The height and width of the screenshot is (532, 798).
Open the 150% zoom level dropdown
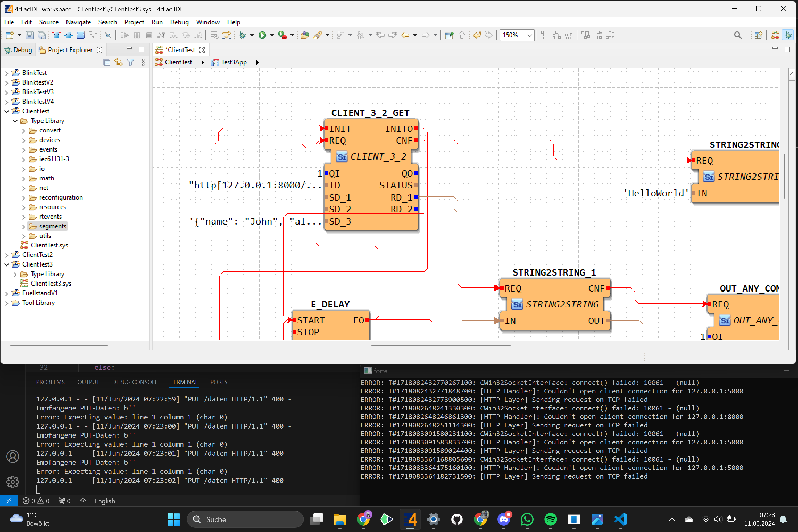[529, 35]
